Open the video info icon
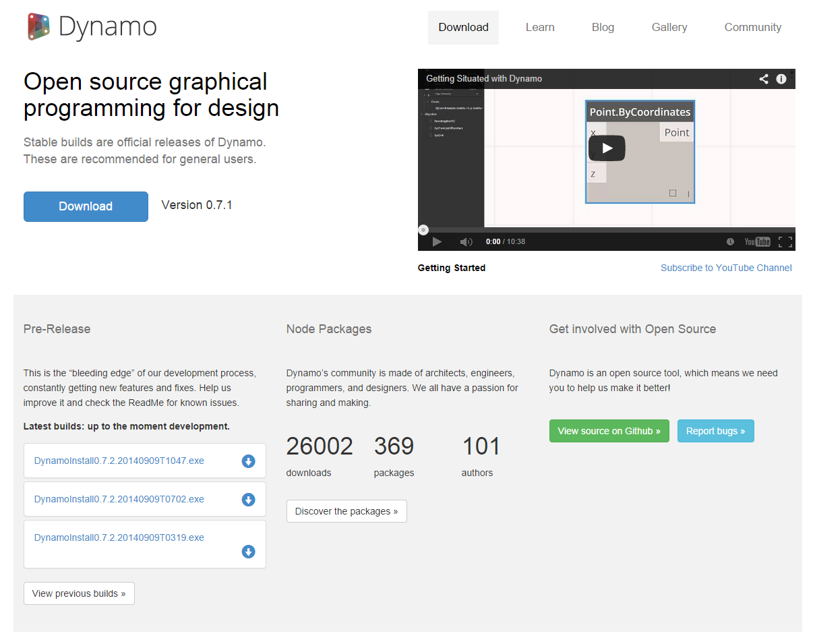This screenshot has width=813, height=644. [x=781, y=79]
